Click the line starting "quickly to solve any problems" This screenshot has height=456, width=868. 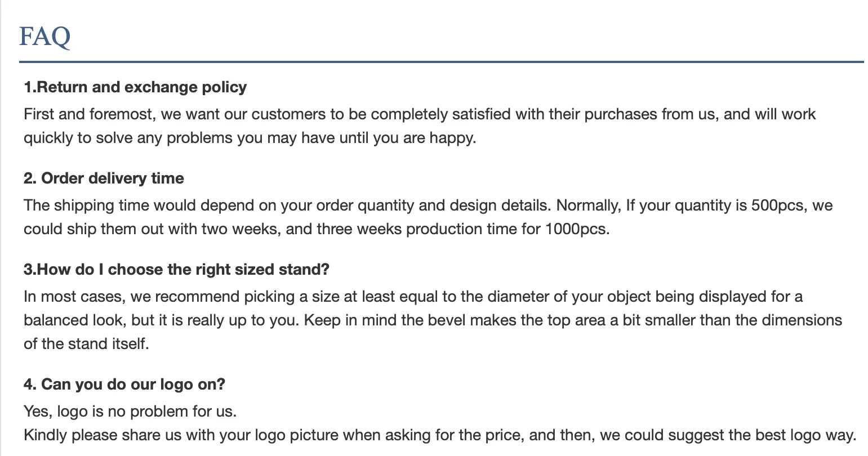pyautogui.click(x=250, y=138)
